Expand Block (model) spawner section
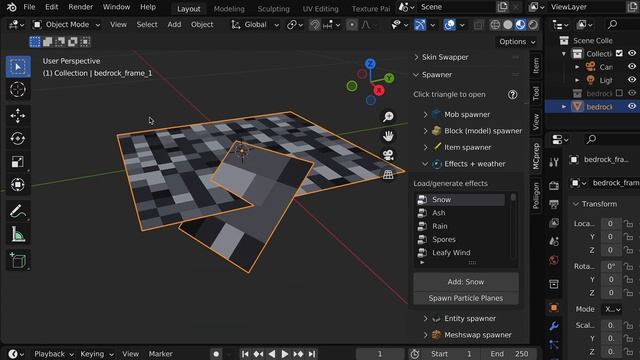This screenshot has width=640, height=360. 425,131
